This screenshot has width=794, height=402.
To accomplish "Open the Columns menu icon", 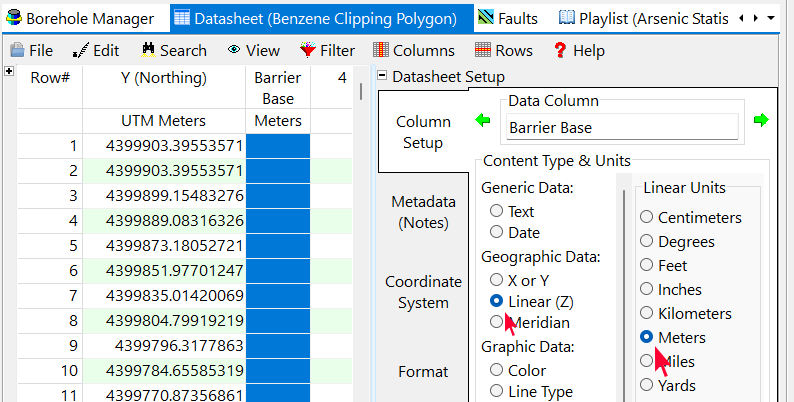I will 381,50.
